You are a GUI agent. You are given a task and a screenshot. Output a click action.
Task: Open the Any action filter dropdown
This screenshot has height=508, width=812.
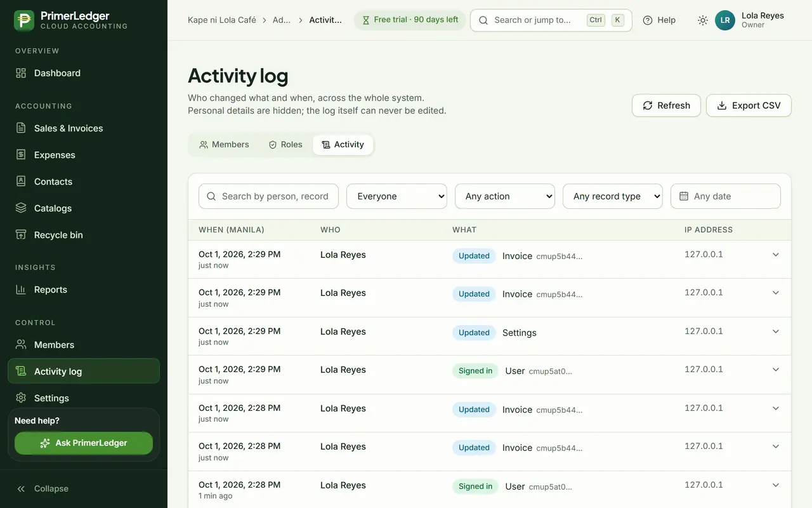[505, 196]
